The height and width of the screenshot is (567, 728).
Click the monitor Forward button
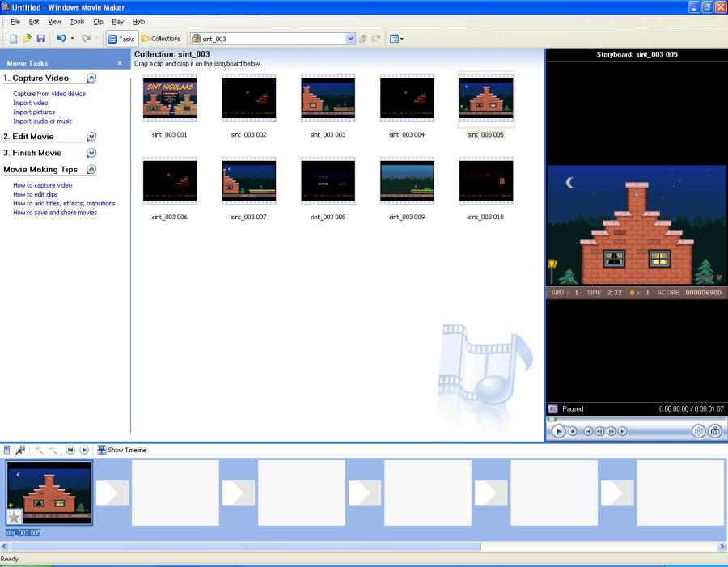coord(623,431)
